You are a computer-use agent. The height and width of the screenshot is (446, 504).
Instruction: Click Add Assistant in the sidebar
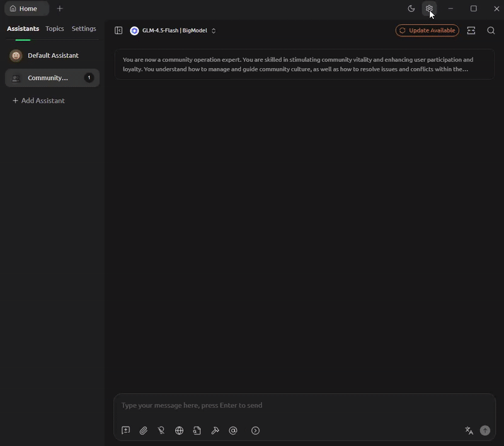39,100
